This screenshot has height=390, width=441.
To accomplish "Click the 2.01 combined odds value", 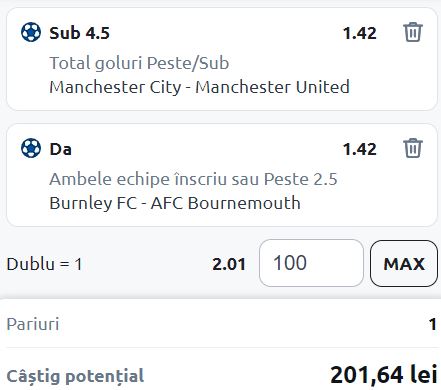I will tap(229, 264).
